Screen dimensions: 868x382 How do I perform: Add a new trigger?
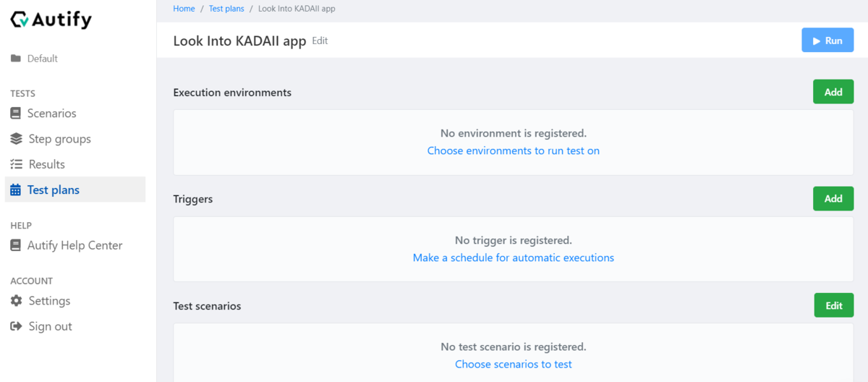(x=833, y=198)
